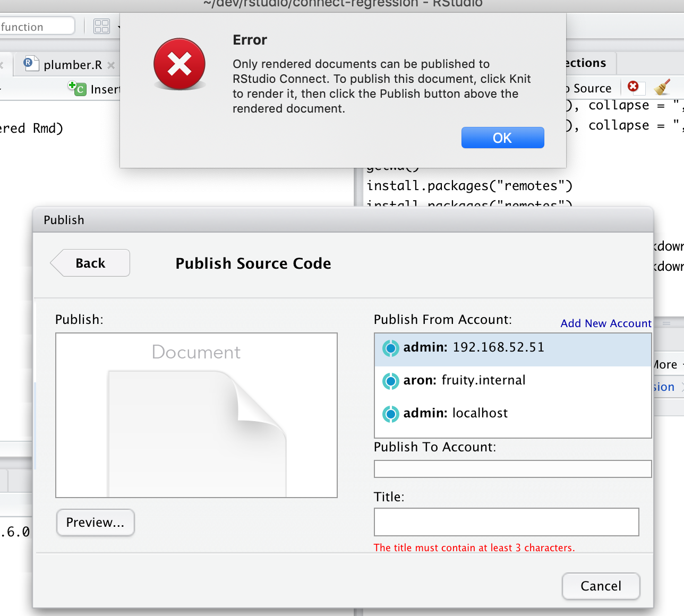Click the red stop execution icon
The image size is (684, 616).
634,87
